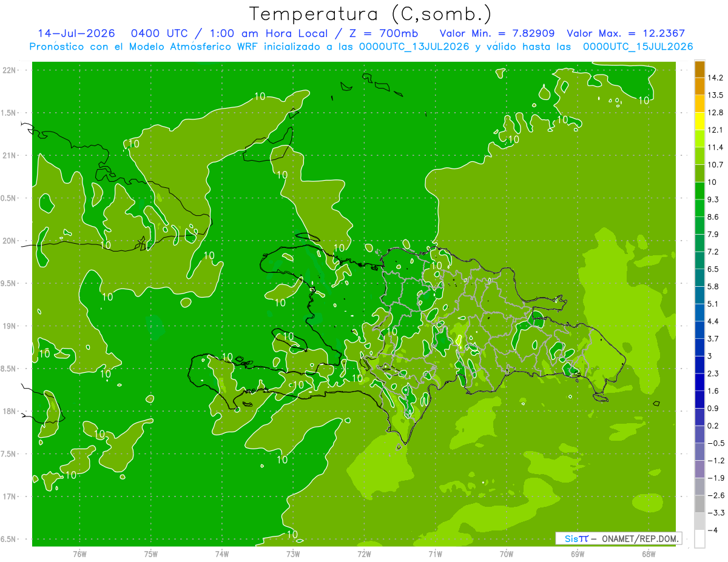Click the '-1.2' color scale label
This screenshot has width=728, height=562.
(x=716, y=460)
